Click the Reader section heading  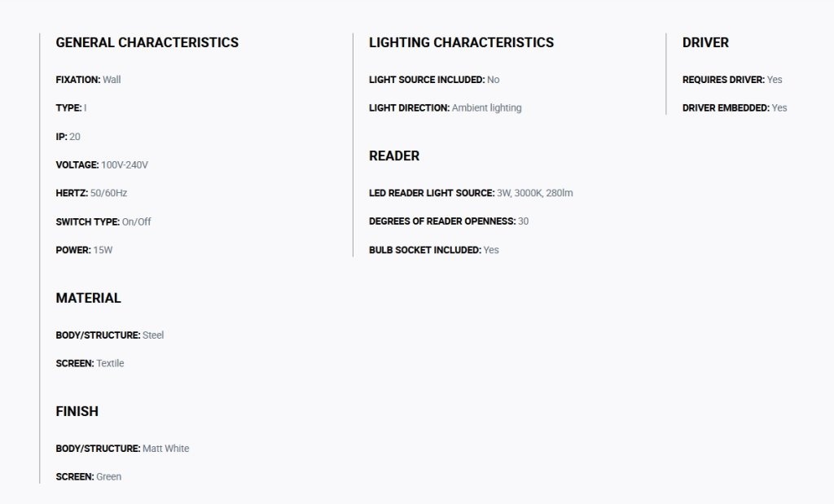(x=394, y=156)
